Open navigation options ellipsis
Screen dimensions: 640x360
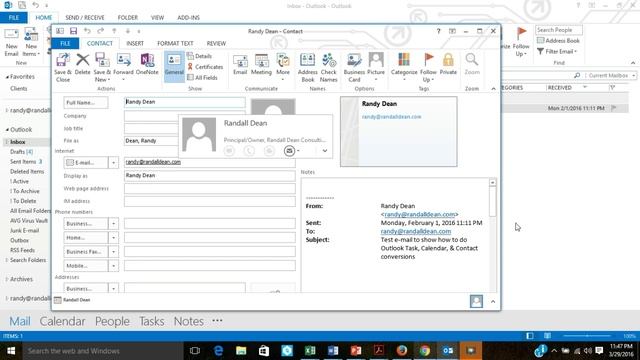[217, 321]
